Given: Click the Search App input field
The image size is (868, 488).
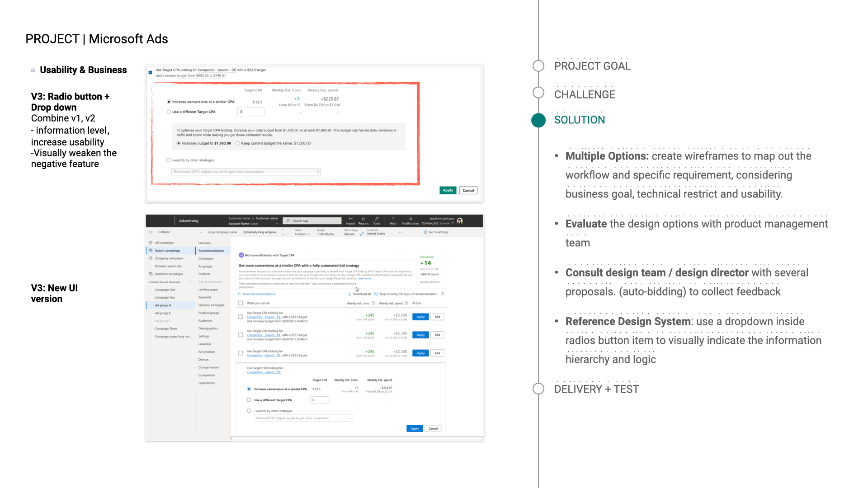Looking at the screenshot, I should 312,221.
